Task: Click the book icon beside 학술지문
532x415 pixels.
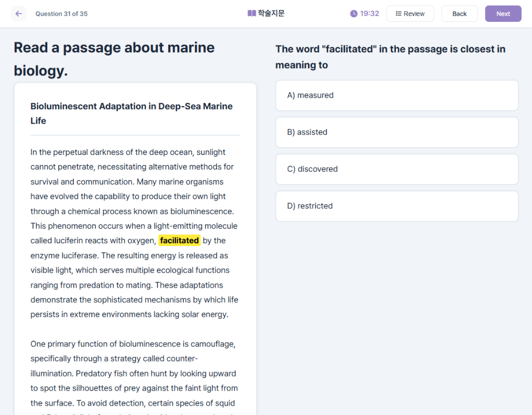Action: pyautogui.click(x=251, y=14)
